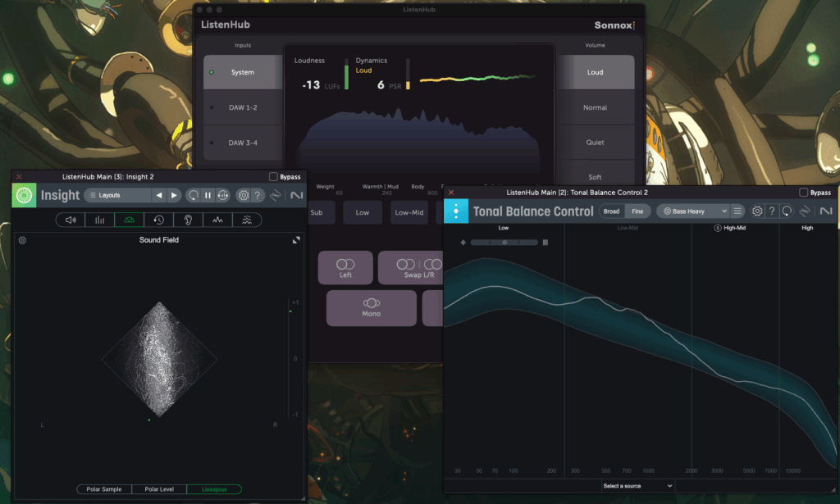Show the Intelligibility ear icon
The image size is (840, 504).
(188, 220)
